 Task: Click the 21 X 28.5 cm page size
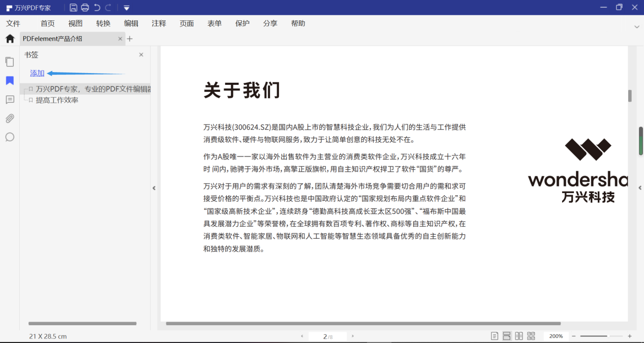(48, 336)
